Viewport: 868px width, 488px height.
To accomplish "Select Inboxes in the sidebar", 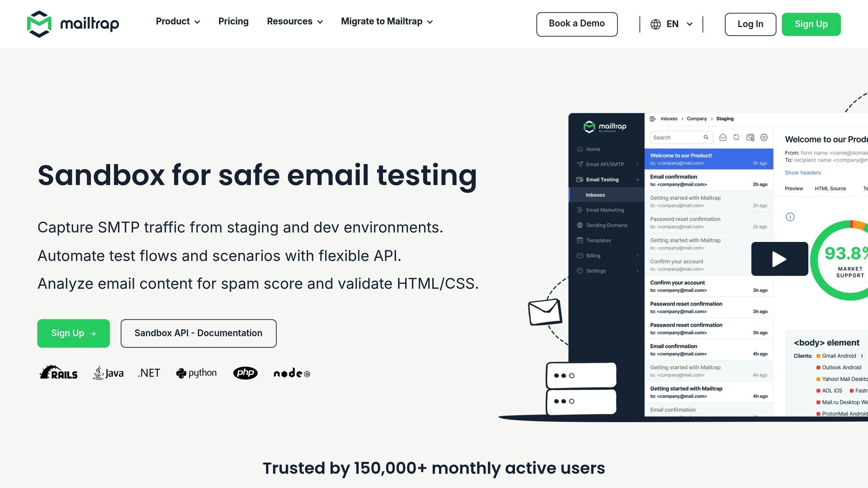I will [x=606, y=195].
